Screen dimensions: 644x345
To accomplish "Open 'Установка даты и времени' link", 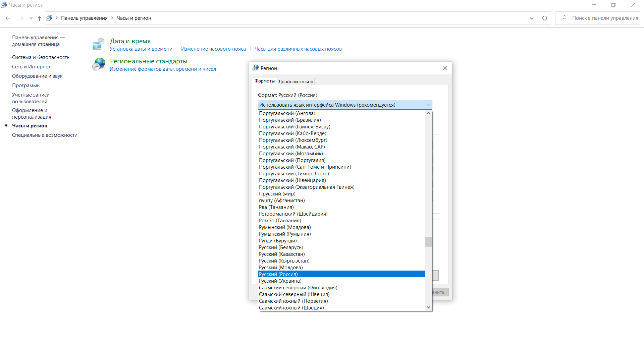I will [141, 49].
